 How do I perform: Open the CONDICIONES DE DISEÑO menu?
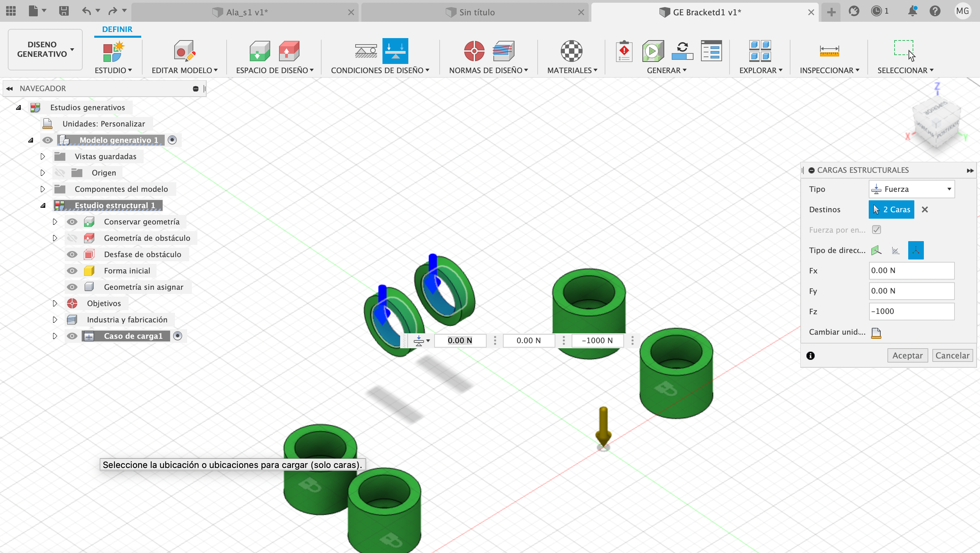point(380,70)
